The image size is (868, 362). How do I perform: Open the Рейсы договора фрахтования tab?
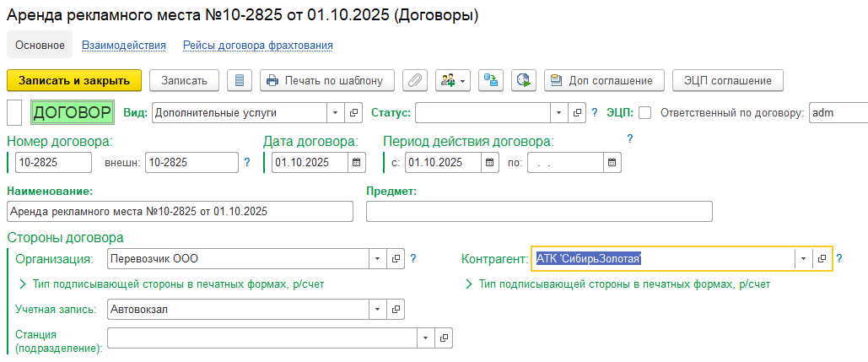pos(257,45)
